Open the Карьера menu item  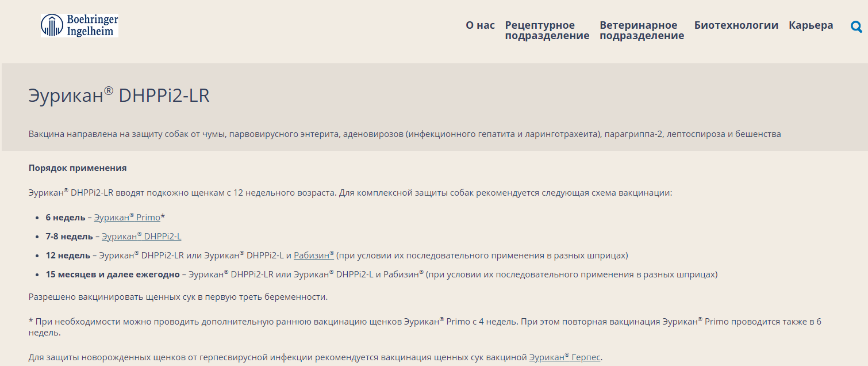pyautogui.click(x=811, y=25)
